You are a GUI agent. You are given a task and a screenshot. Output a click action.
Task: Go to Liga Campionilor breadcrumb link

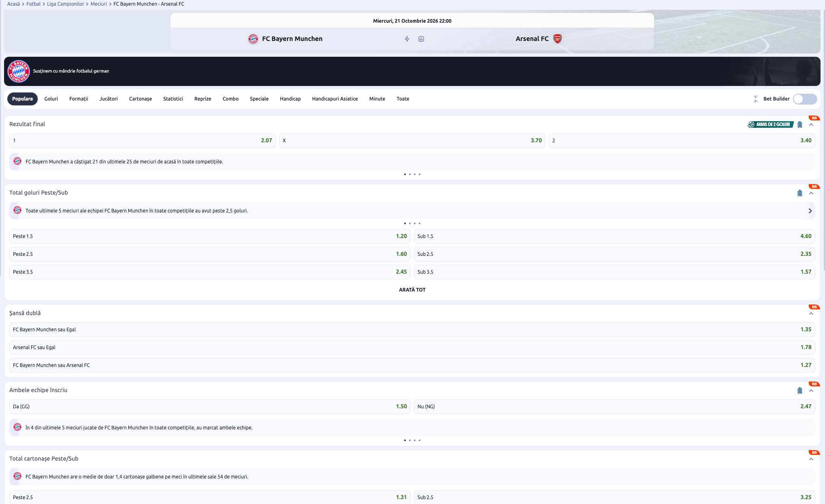pos(65,4)
